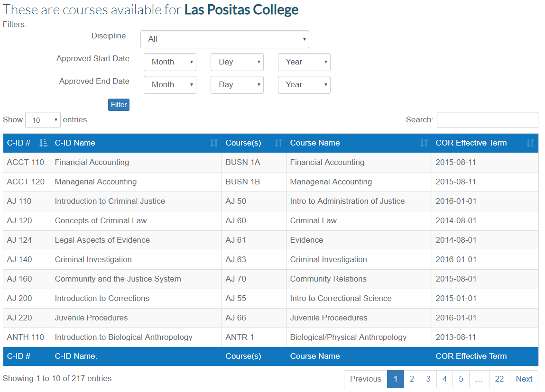Click the AJ 60 course cell
The width and height of the screenshot is (545, 392).
254,221
